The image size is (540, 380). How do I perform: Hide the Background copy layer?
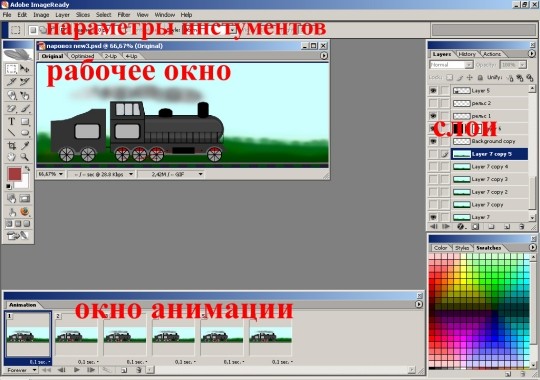(x=433, y=141)
